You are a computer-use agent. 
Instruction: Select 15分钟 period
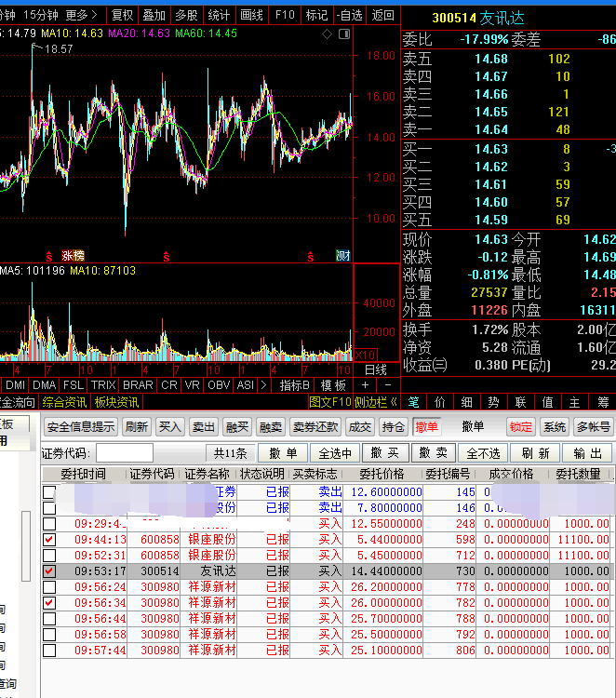(41, 16)
